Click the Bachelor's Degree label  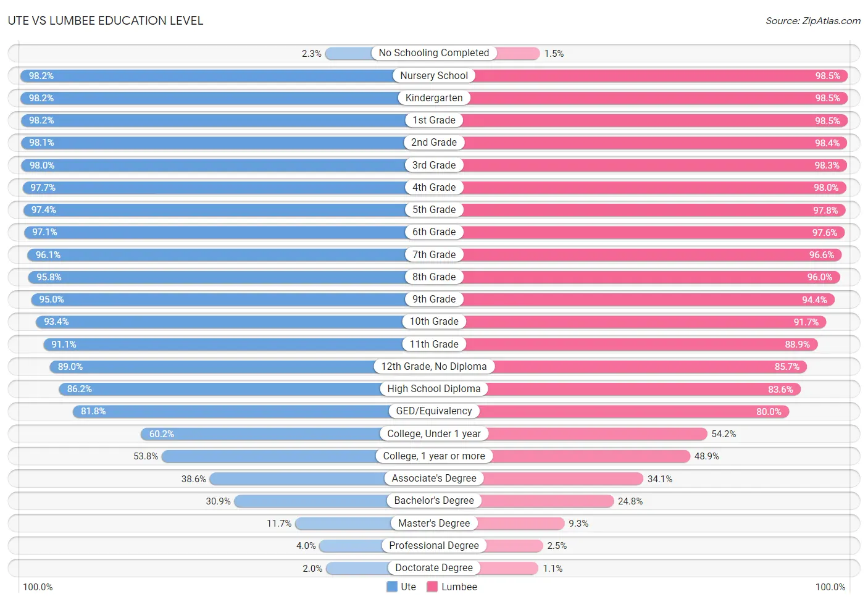click(434, 500)
